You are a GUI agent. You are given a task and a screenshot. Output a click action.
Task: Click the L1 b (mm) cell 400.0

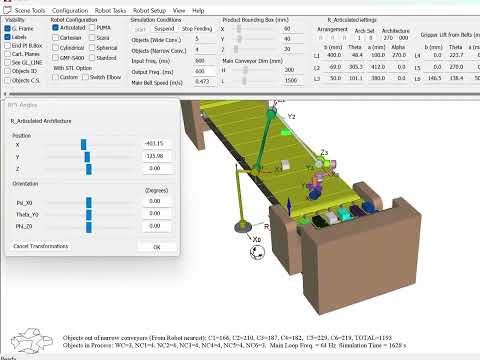pyautogui.click(x=335, y=55)
